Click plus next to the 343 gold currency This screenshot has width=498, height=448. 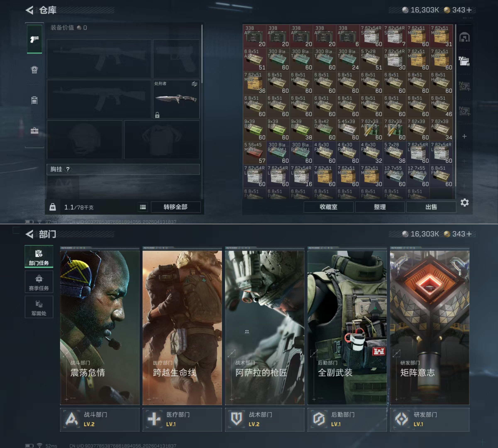point(469,10)
